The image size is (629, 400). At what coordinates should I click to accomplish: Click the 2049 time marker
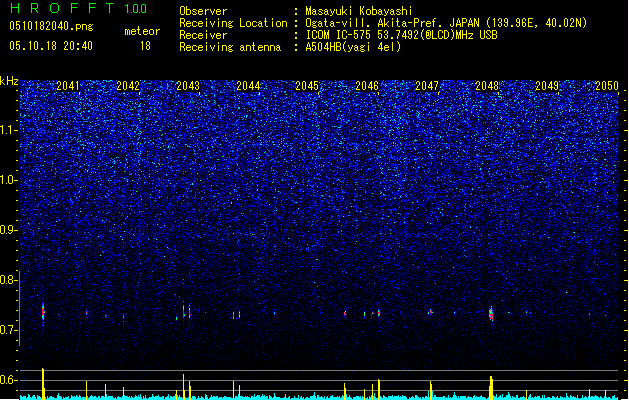click(547, 86)
